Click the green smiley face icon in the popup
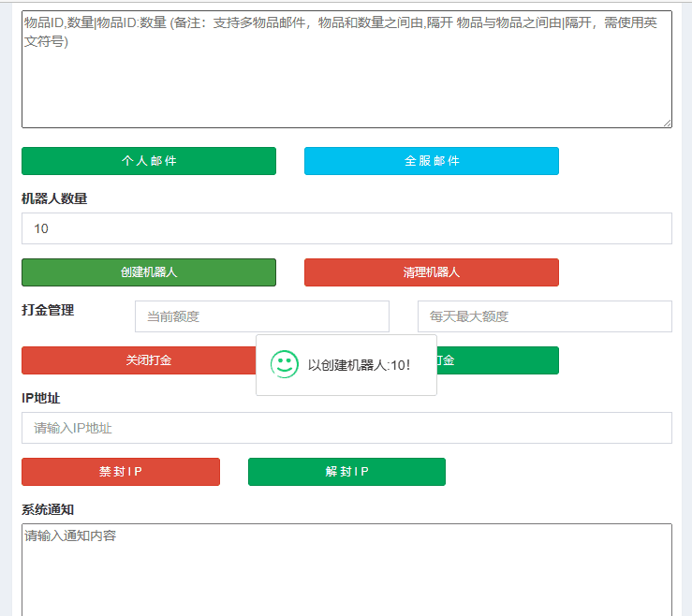692x616 pixels. (x=284, y=364)
